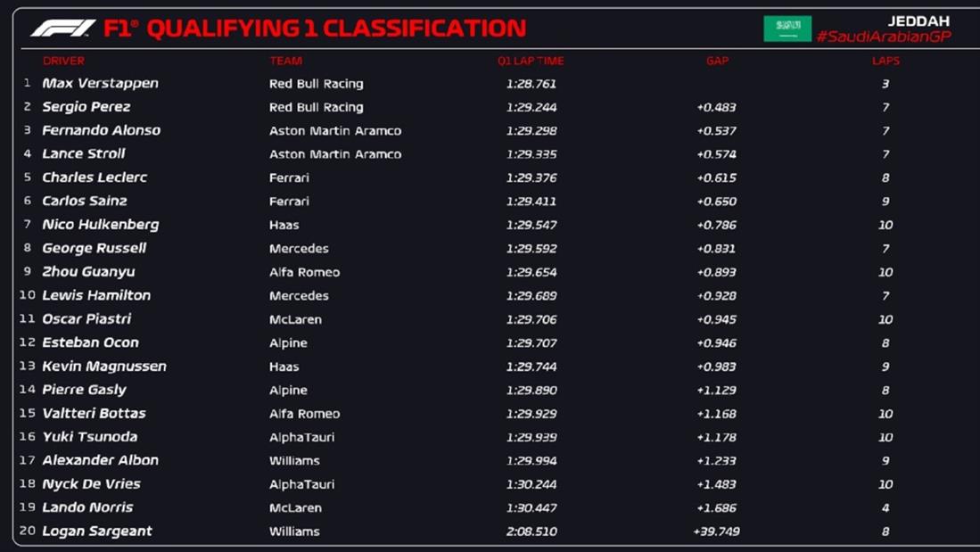Click Lando Norris's 1:30.447 lap time
Screen dimensions: 980x552
(x=531, y=507)
